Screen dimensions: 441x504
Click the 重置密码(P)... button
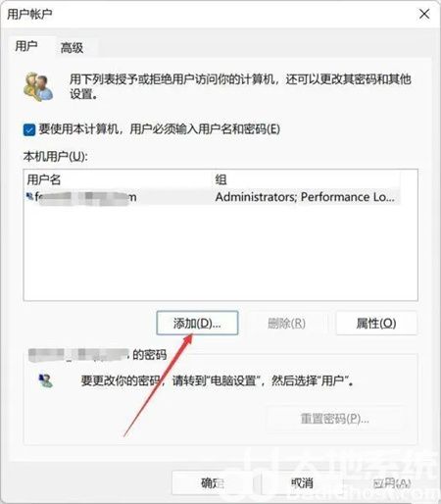point(334,418)
